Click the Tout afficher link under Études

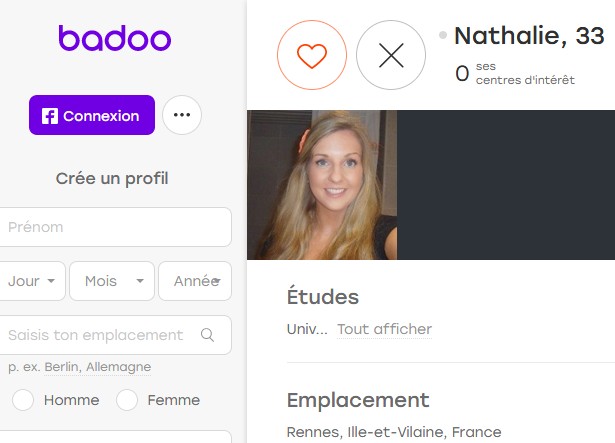[384, 329]
